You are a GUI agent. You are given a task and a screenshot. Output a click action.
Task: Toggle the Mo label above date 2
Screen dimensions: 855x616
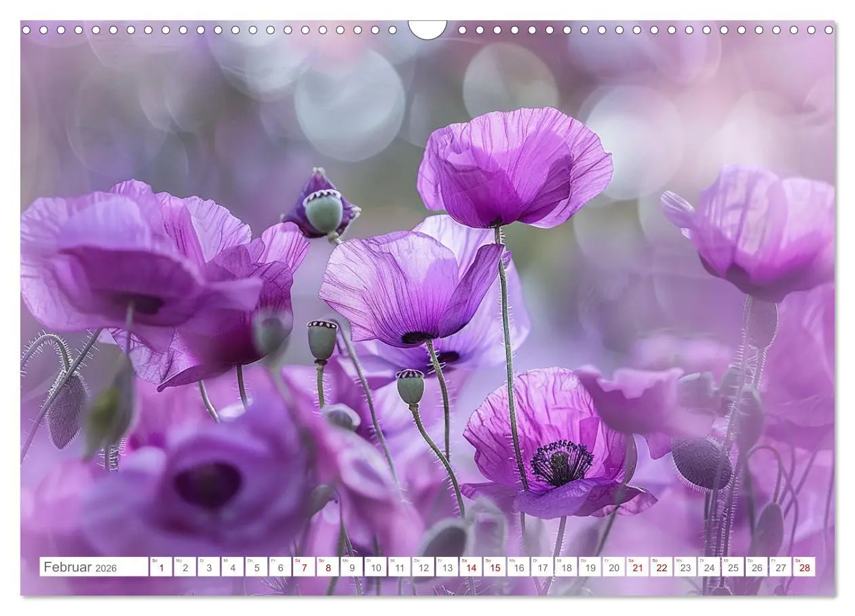178,560
